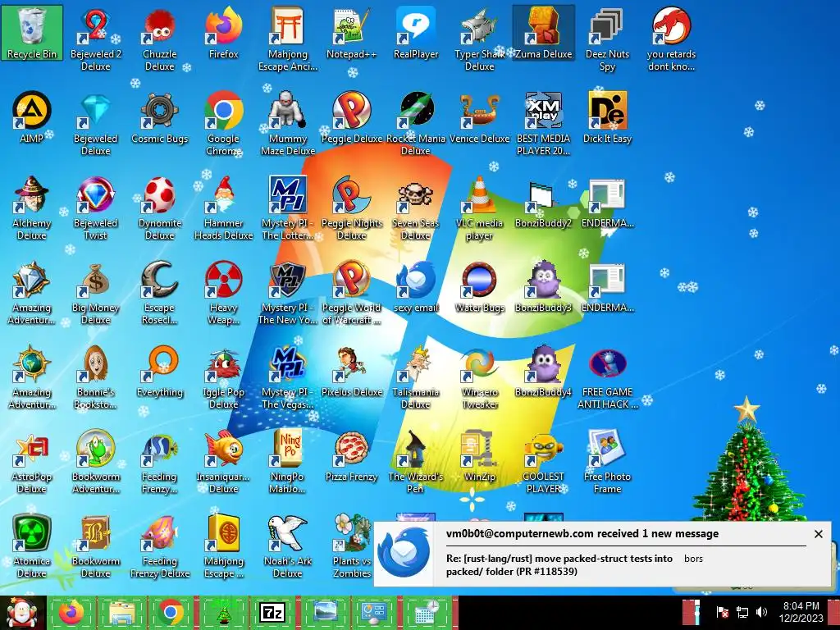Open Pixelus Deluxe desktop shortcut
The height and width of the screenshot is (630, 840).
(351, 372)
